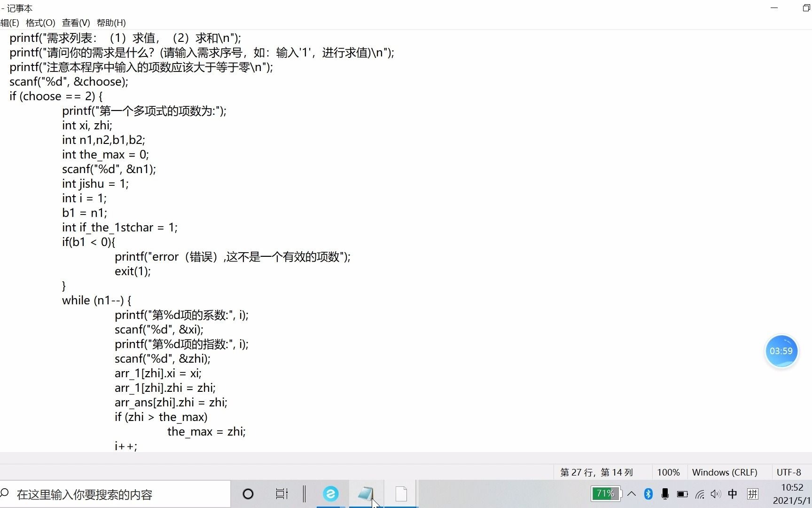812x508 pixels.
Task: Click the line scanf("%d", &n1);
Action: (x=109, y=169)
